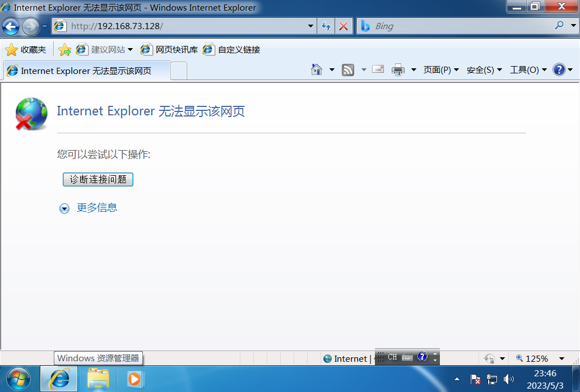Open 网页快讯库 web slice gallery
The height and width of the screenshot is (392, 580).
169,49
